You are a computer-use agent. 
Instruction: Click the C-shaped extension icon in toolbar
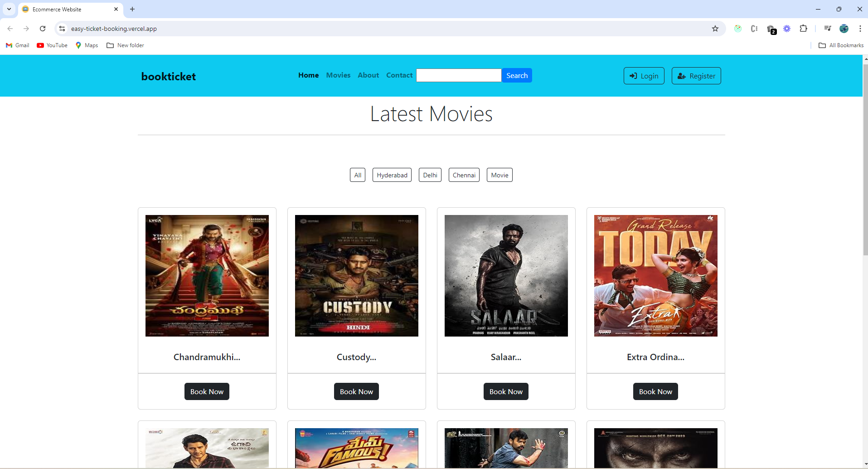coord(754,29)
